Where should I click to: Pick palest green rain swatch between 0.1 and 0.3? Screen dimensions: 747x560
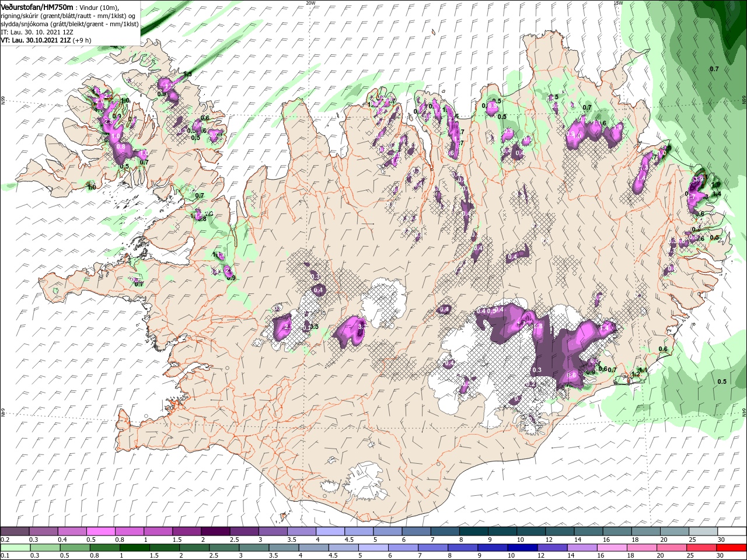click(15, 548)
